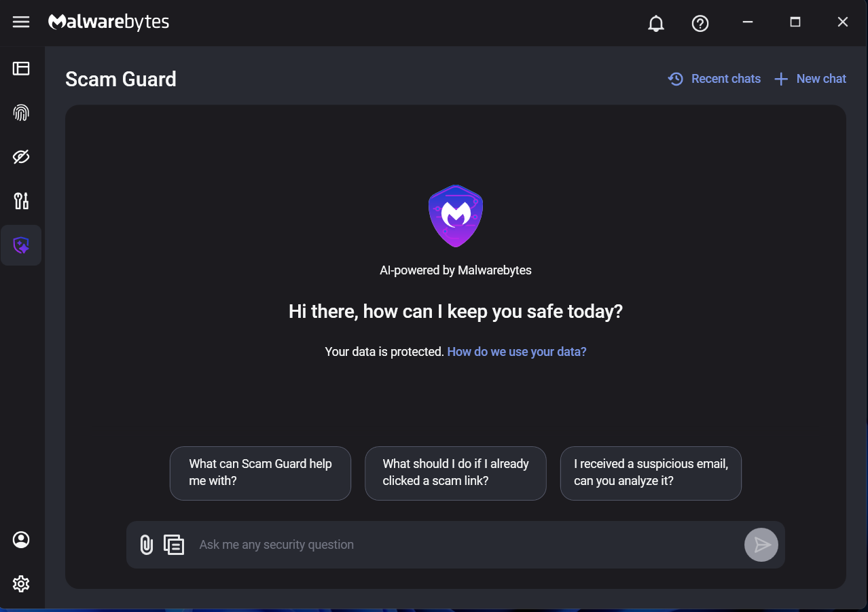Image resolution: width=868 pixels, height=612 pixels.
Task: Select the Scam Guard shield sidebar icon
Action: (21, 245)
